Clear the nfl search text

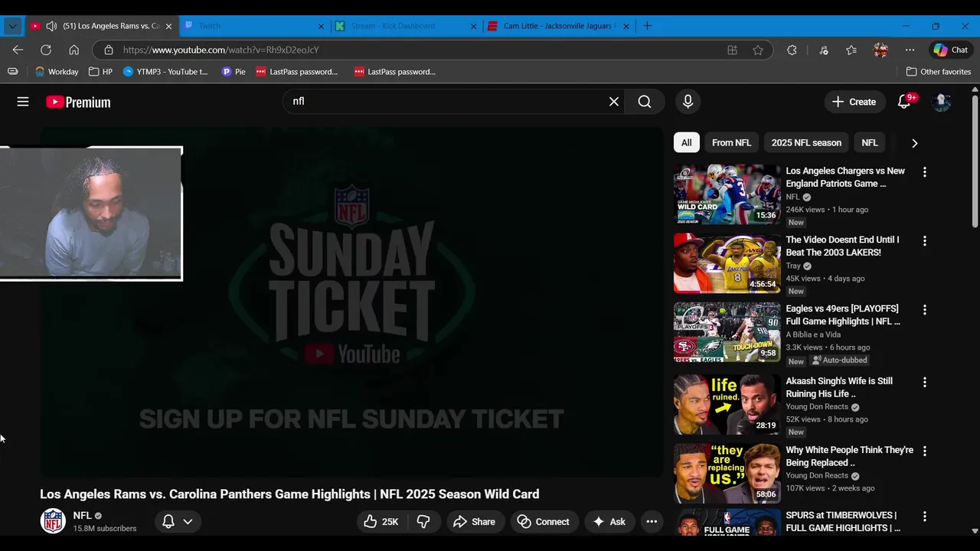(613, 102)
